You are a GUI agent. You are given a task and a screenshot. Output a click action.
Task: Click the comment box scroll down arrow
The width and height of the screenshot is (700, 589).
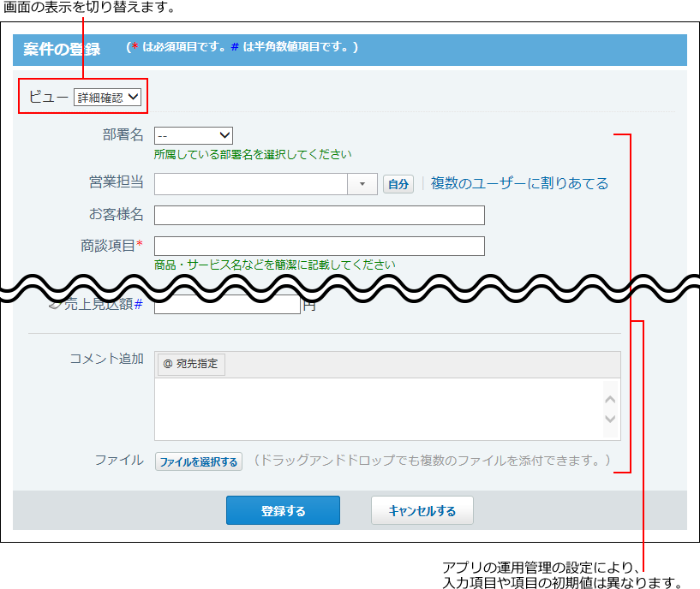610,419
